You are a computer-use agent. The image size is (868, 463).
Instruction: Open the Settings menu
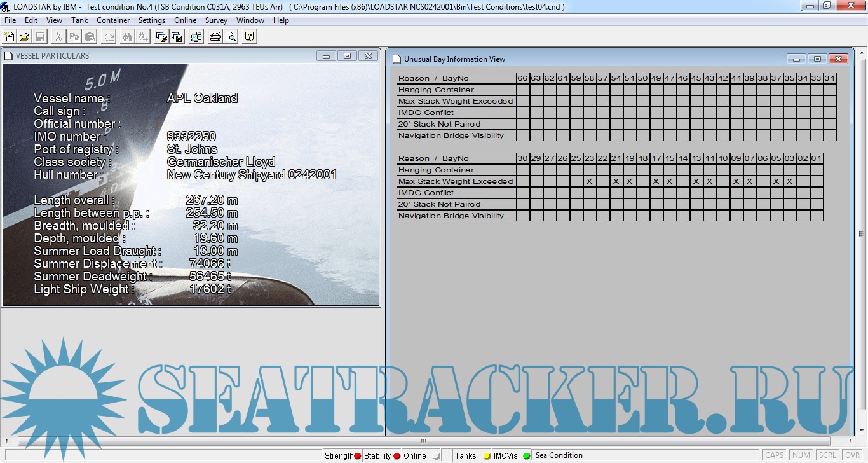pos(152,20)
